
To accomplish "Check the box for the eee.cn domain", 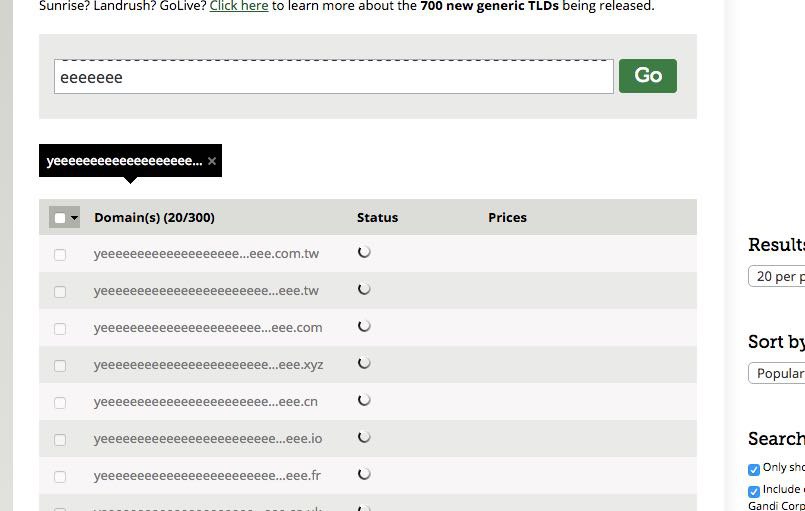I will (60, 403).
